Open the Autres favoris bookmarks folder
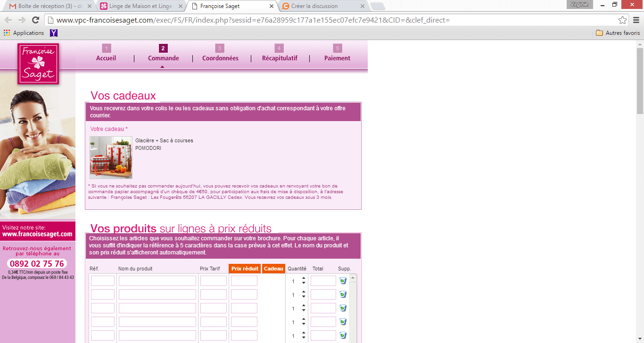Image resolution: width=644 pixels, height=343 pixels. pyautogui.click(x=618, y=33)
